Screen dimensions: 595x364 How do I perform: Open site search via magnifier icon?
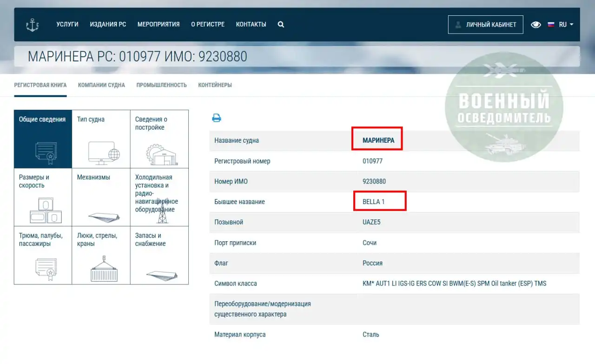point(281,24)
